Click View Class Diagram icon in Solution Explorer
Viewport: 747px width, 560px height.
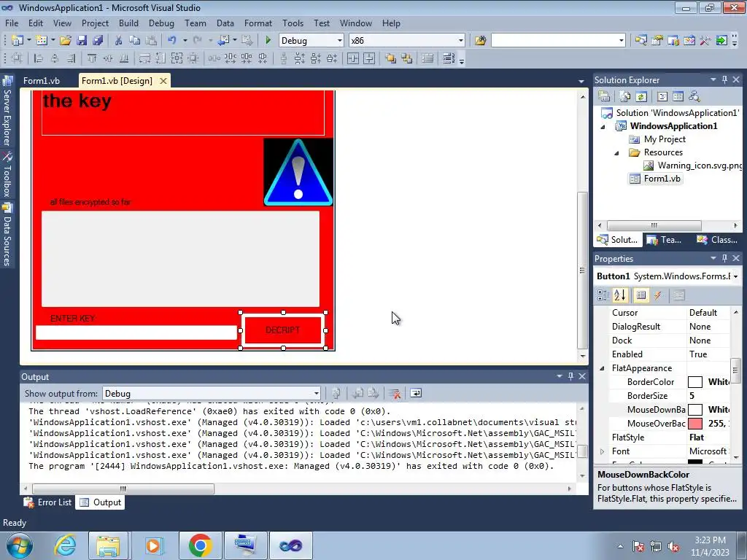(694, 97)
